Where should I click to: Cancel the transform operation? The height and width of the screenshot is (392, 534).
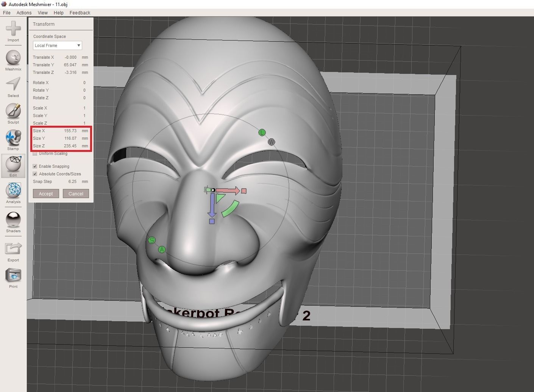click(x=76, y=194)
